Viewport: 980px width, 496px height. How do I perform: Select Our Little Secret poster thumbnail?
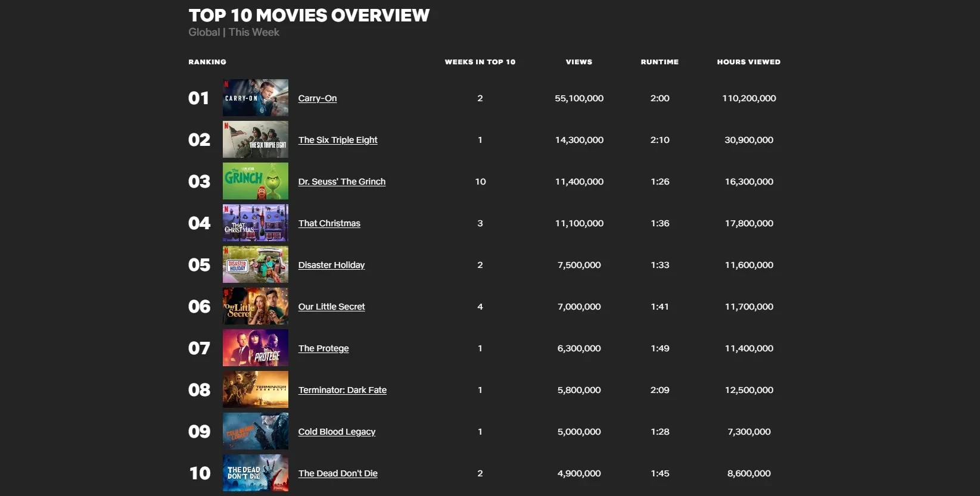click(x=255, y=306)
